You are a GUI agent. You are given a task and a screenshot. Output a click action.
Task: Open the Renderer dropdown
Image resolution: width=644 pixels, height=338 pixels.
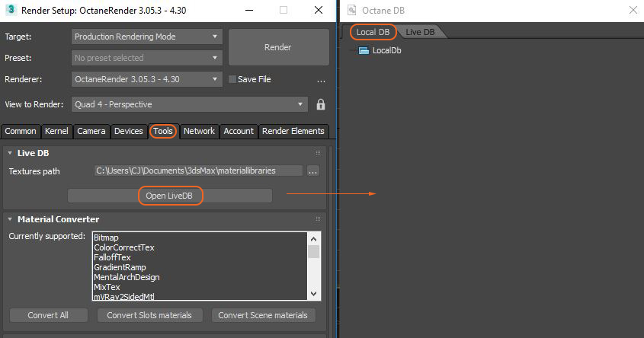(x=147, y=79)
